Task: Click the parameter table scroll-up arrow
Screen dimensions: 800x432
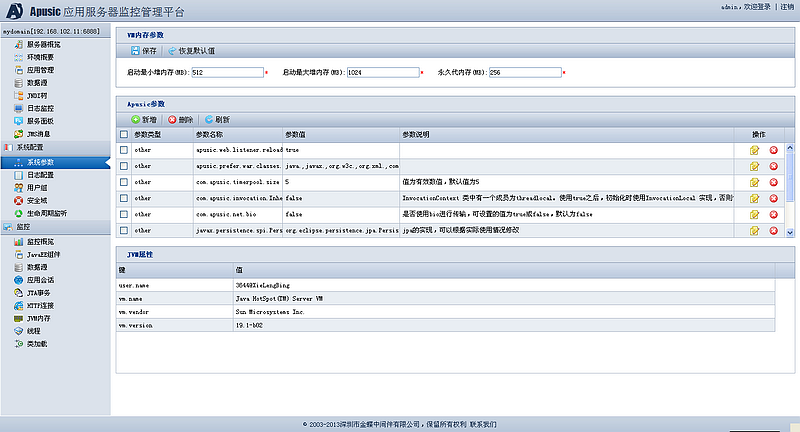Action: coord(790,148)
